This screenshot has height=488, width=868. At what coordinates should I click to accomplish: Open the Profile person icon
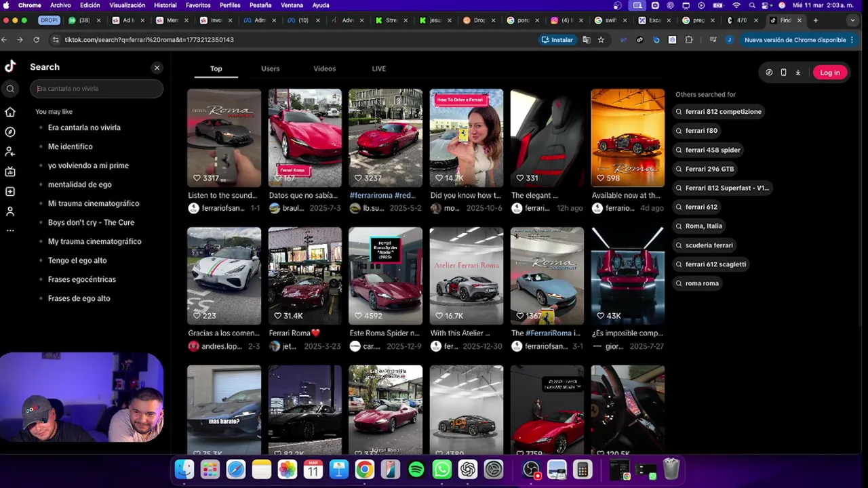point(10,211)
